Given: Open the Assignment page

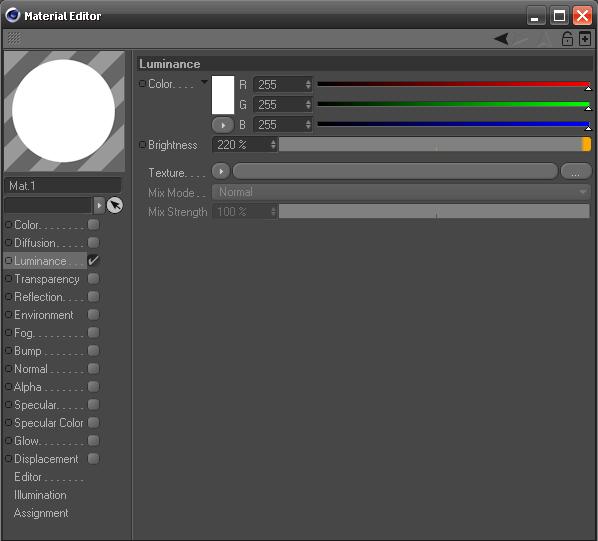Looking at the screenshot, I should (x=41, y=513).
